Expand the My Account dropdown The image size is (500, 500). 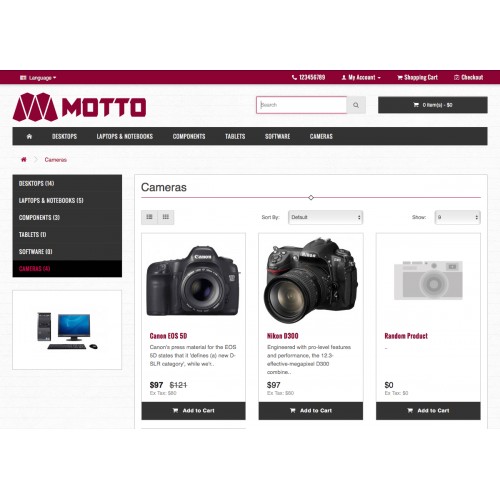point(361,77)
